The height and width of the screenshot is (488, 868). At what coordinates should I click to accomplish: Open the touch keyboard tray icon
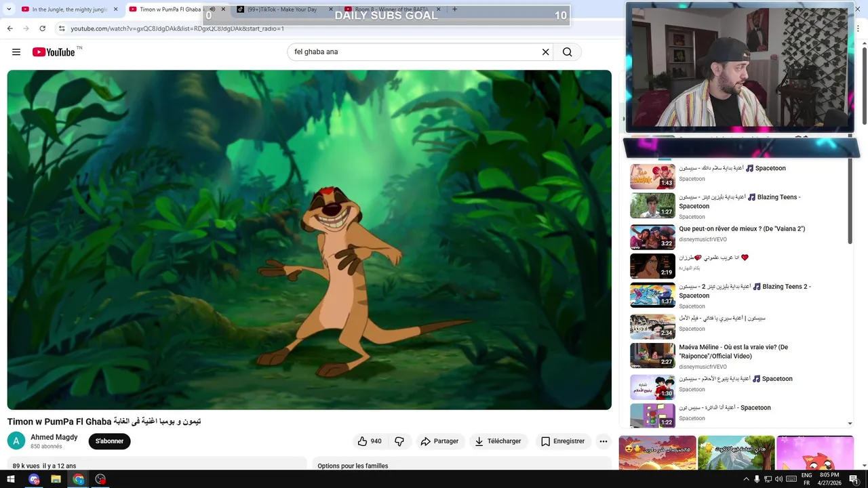[x=791, y=479]
